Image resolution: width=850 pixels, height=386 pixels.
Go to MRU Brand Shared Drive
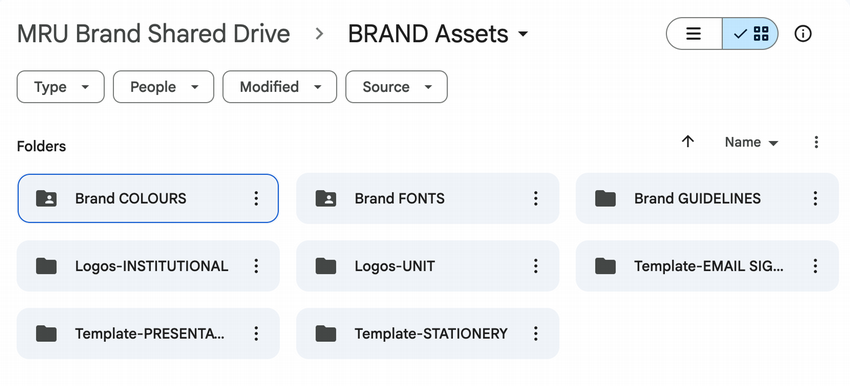point(153,34)
